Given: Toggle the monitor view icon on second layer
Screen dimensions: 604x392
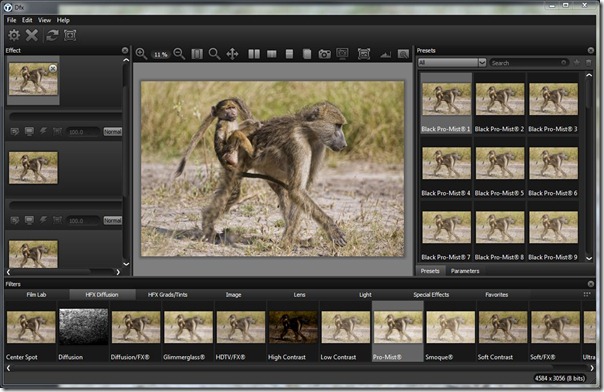Looking at the screenshot, I should point(29,220).
